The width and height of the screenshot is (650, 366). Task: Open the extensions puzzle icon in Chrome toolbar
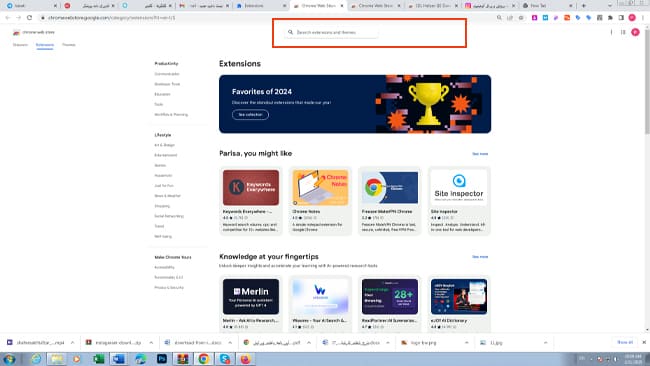point(610,18)
